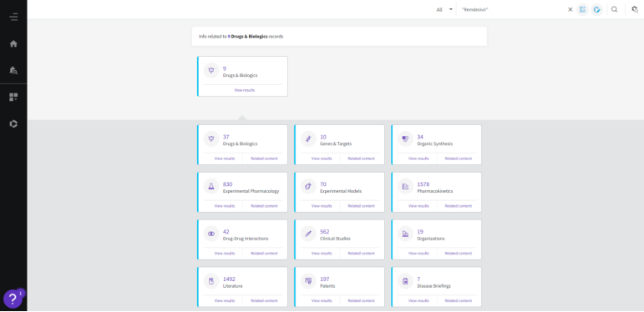Screen dimensions: 644x312
Task: Click the 197 Patents count
Action: coord(324,279)
